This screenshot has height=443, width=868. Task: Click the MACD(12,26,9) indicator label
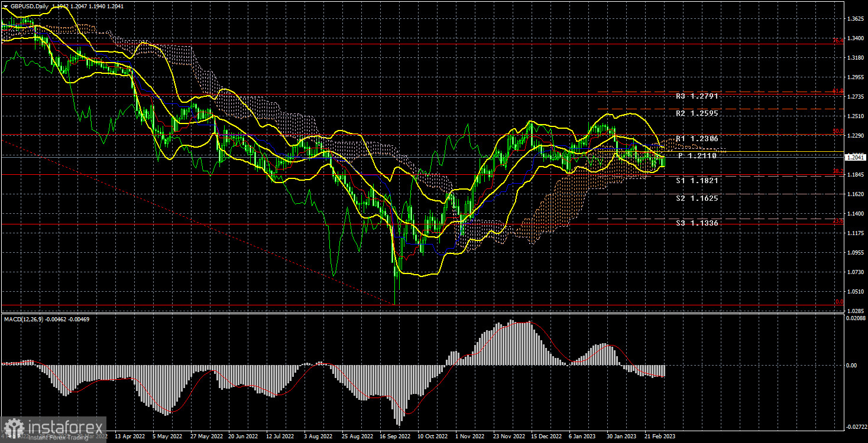pos(25,320)
